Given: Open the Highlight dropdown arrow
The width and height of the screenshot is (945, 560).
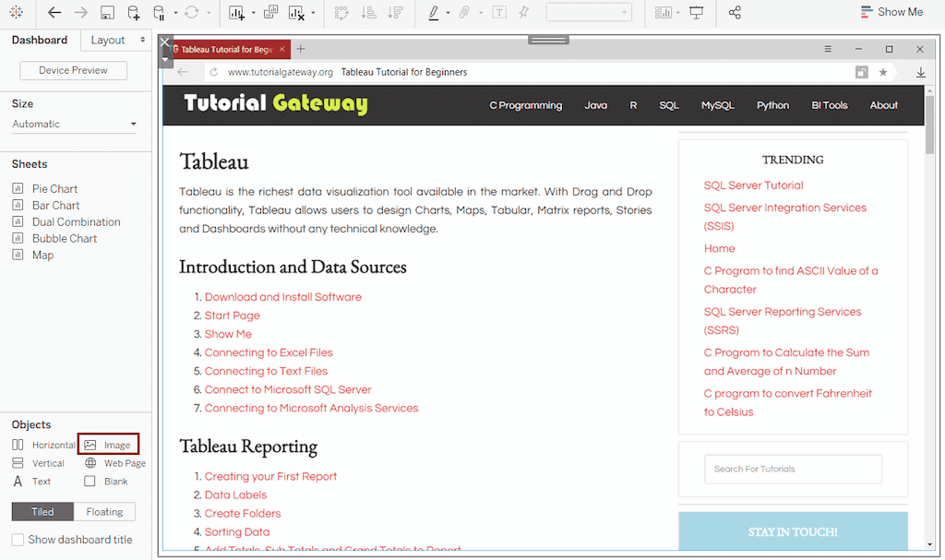Looking at the screenshot, I should coord(448,13).
